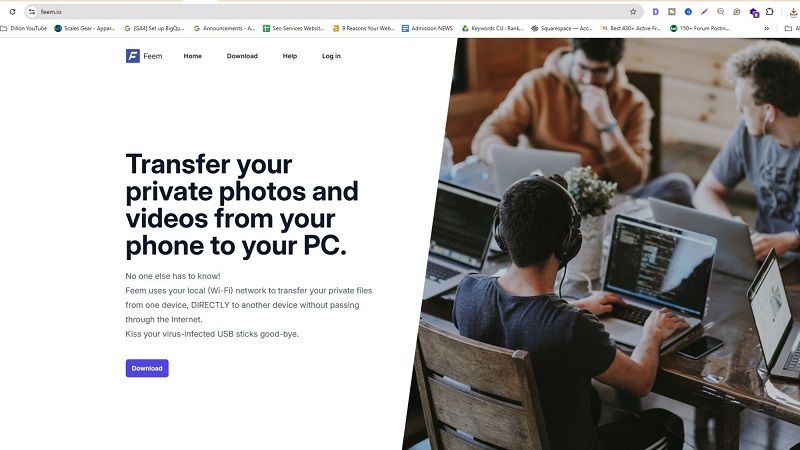Click the purple Download button
800x450 pixels.
(x=147, y=368)
